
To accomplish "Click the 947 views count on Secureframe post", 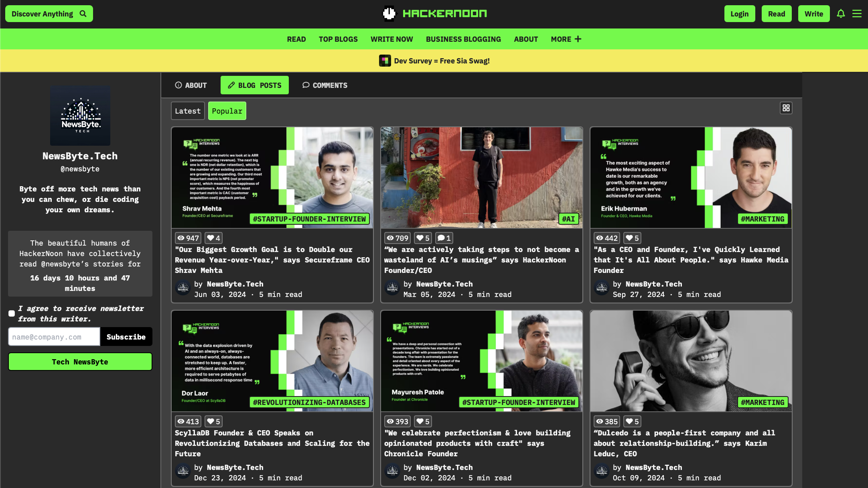I will click(x=188, y=238).
